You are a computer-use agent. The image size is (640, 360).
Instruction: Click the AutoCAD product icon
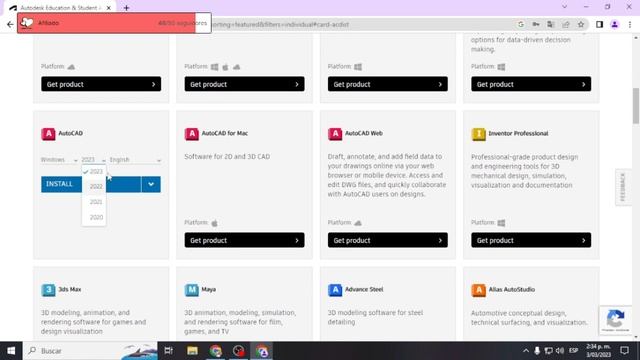click(48, 133)
